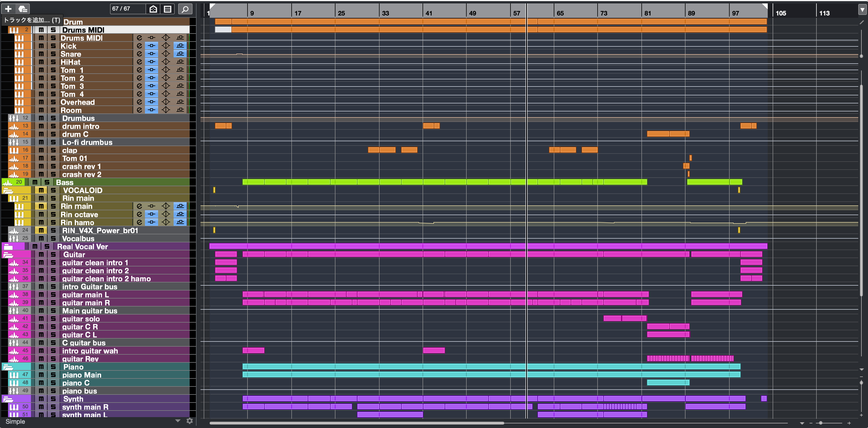Click the horizontal zoom slider handle
This screenshot has width=868, height=428.
(820, 423)
